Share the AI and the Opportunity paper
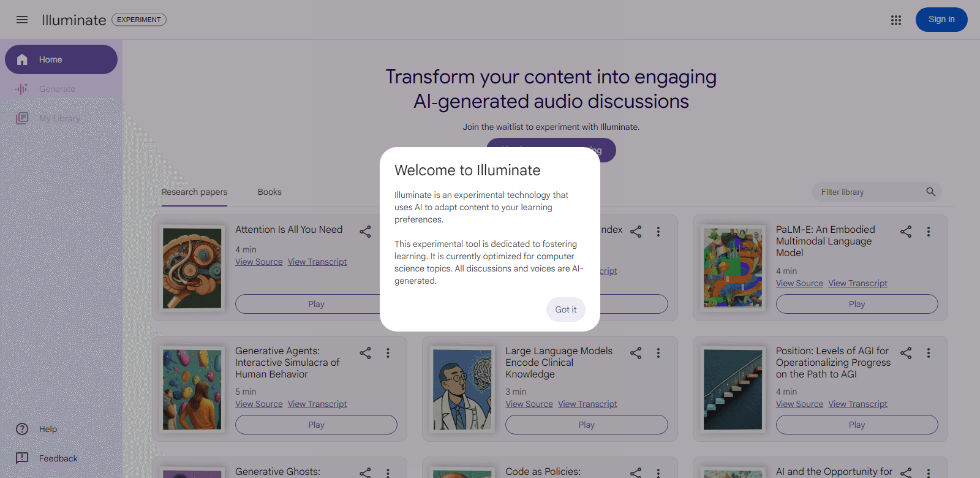 [x=906, y=473]
